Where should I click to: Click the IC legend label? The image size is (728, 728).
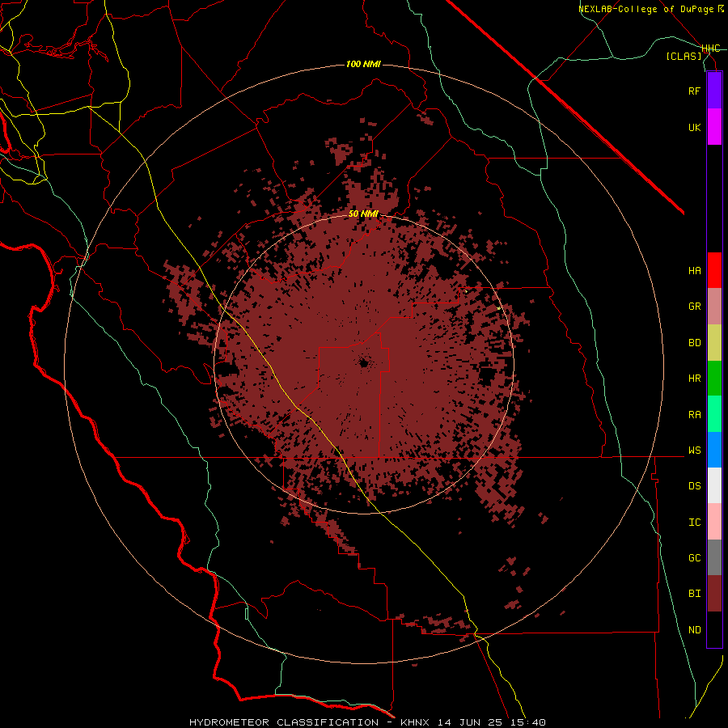click(695, 523)
